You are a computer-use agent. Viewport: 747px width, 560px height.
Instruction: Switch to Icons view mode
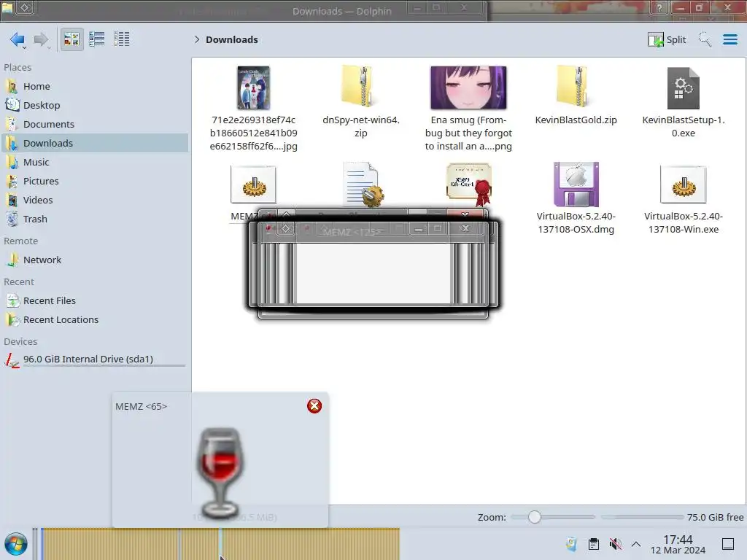[71, 39]
